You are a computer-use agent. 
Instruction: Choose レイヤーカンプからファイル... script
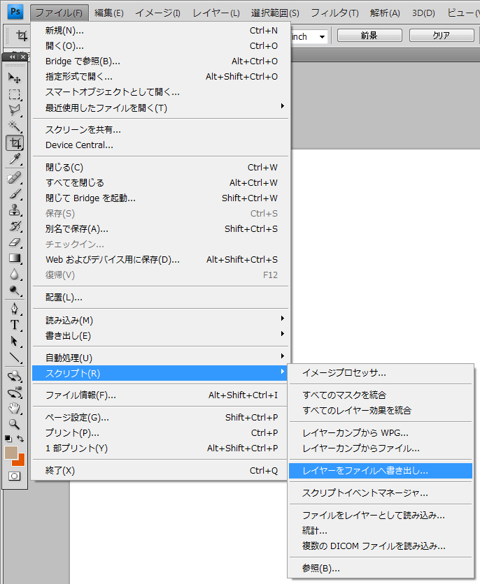pos(381,448)
